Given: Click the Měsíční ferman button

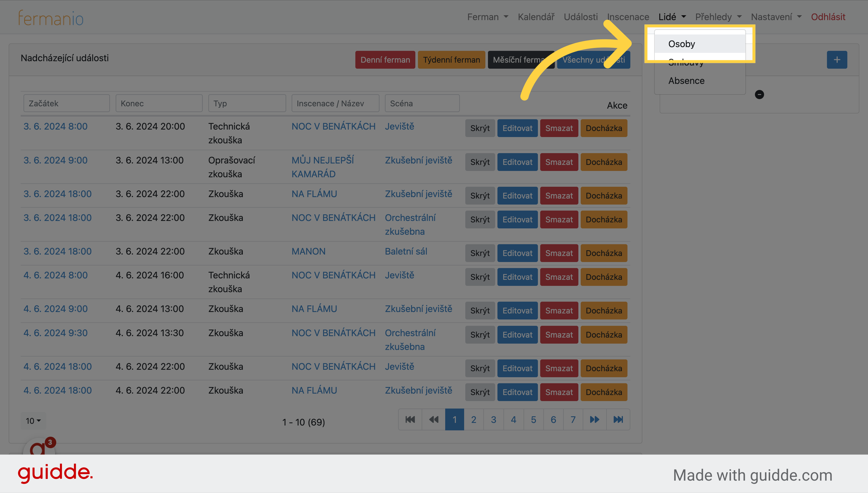Looking at the screenshot, I should 521,59.
